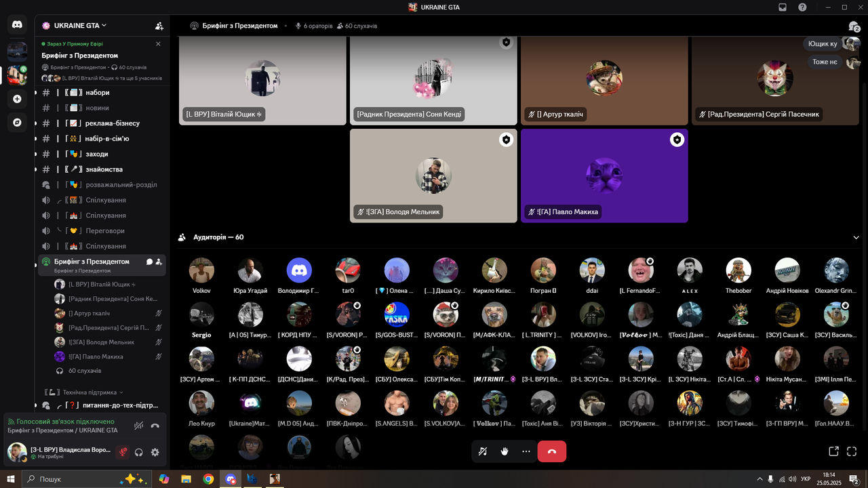
Task: Raise hand to request to speak
Action: tap(505, 451)
